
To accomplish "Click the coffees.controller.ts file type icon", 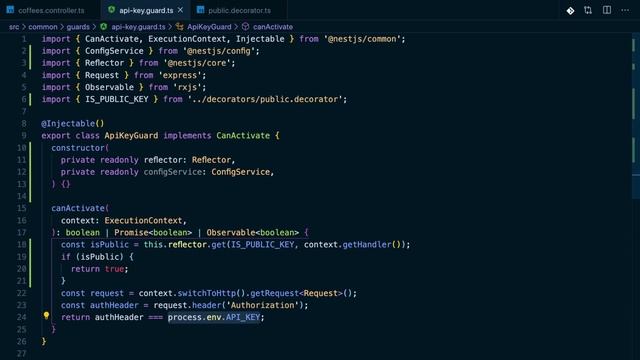I will pos(10,10).
